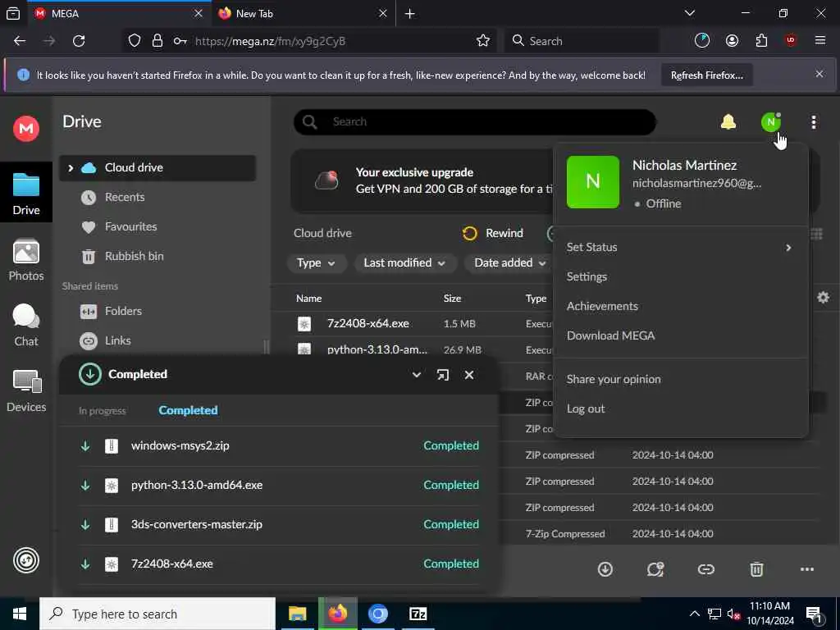Image resolution: width=840 pixels, height=630 pixels.
Task: Reload the page
Action: pos(79,41)
